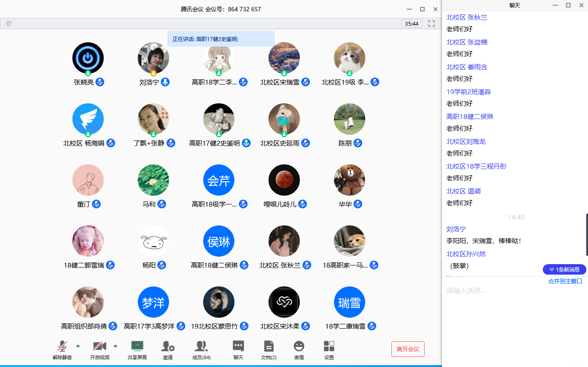Click the 离开会议 button
The width and height of the screenshot is (588, 367).
pyautogui.click(x=408, y=349)
